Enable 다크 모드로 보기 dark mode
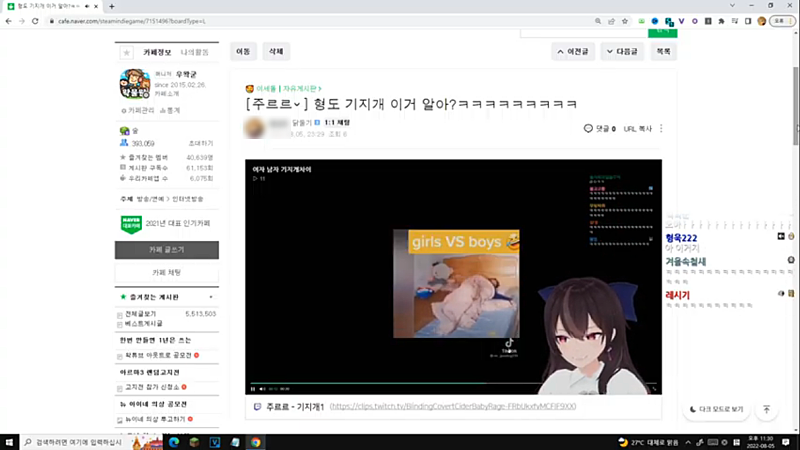Image resolution: width=800 pixels, height=450 pixels. [x=716, y=409]
